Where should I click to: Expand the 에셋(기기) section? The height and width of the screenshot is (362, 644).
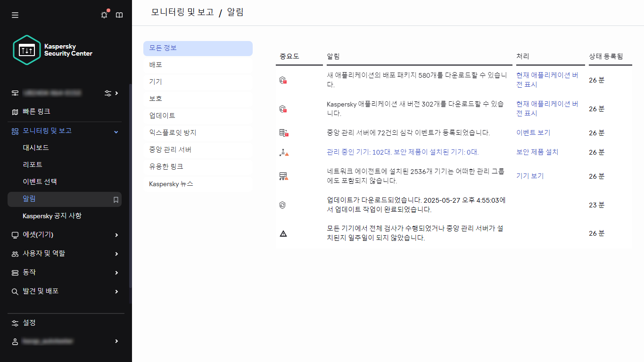[x=38, y=235]
